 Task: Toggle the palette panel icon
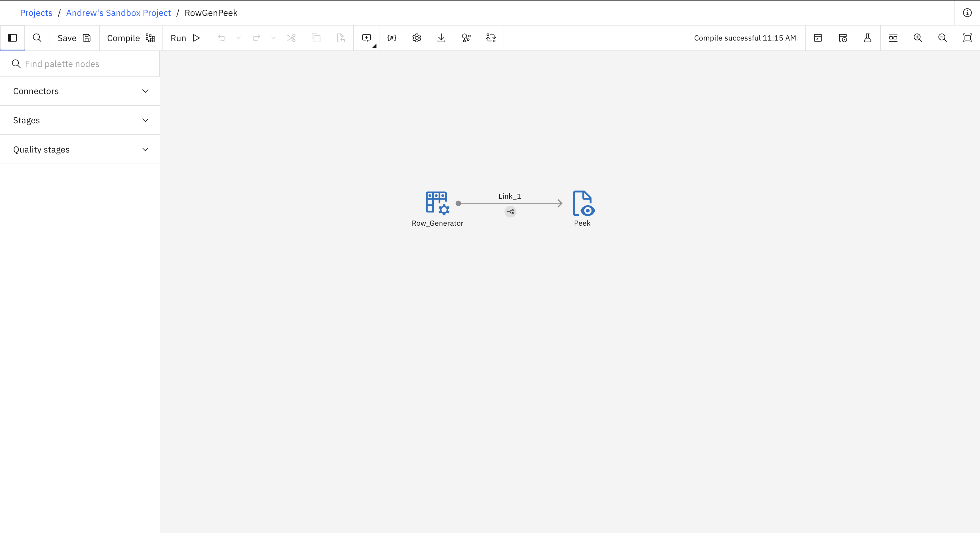click(x=12, y=38)
